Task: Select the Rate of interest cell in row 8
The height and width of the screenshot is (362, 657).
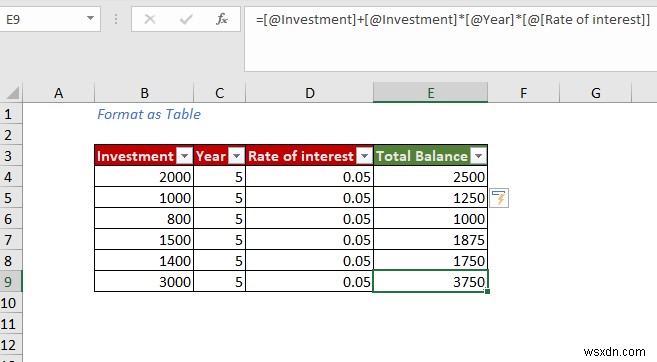Action: pyautogui.click(x=310, y=261)
